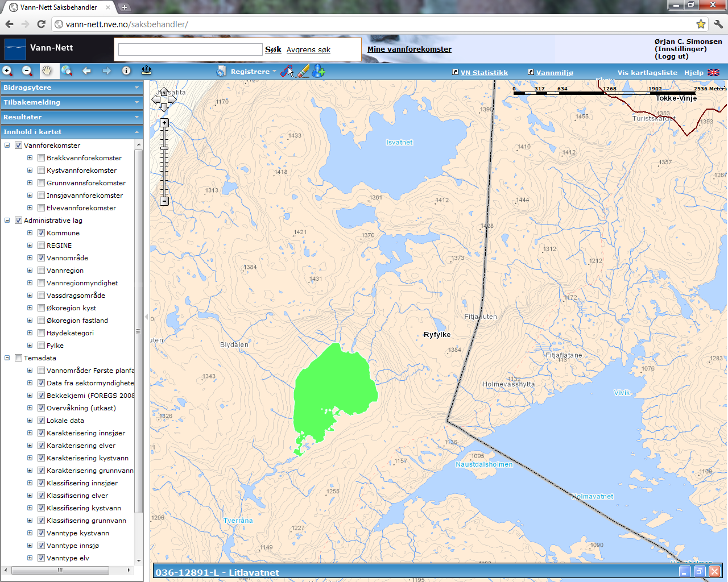The image size is (728, 582).
Task: Select the Vann-Nett Saksbehandler browser tab
Action: click(x=59, y=7)
